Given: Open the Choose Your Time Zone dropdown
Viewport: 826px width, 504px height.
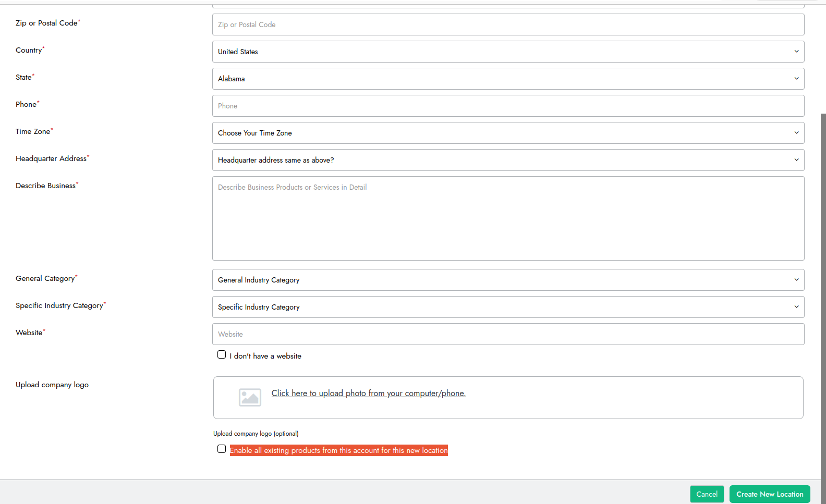Looking at the screenshot, I should coord(507,133).
